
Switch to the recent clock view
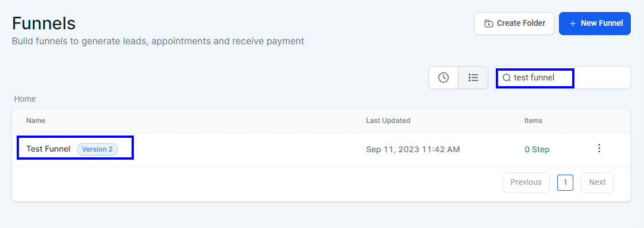(444, 78)
